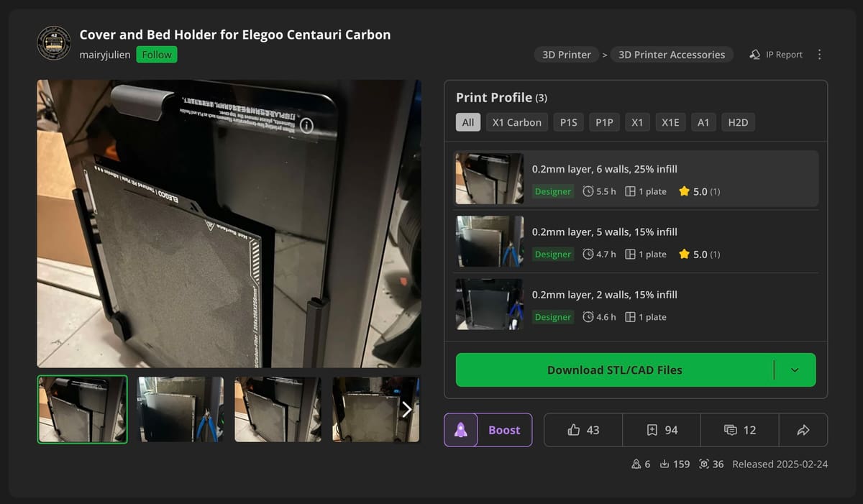Click the 'Released 2025-02-24' text
863x504 pixels.
[x=780, y=464]
